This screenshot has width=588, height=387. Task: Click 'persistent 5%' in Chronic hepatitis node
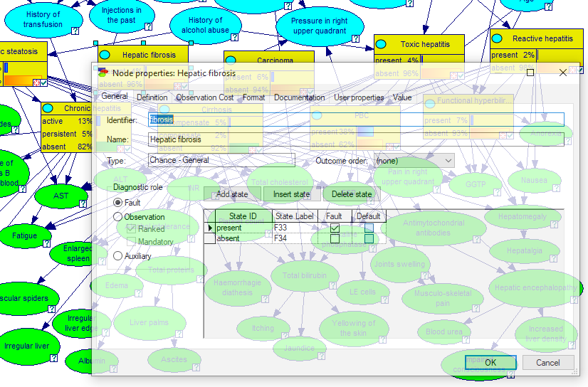pyautogui.click(x=66, y=134)
